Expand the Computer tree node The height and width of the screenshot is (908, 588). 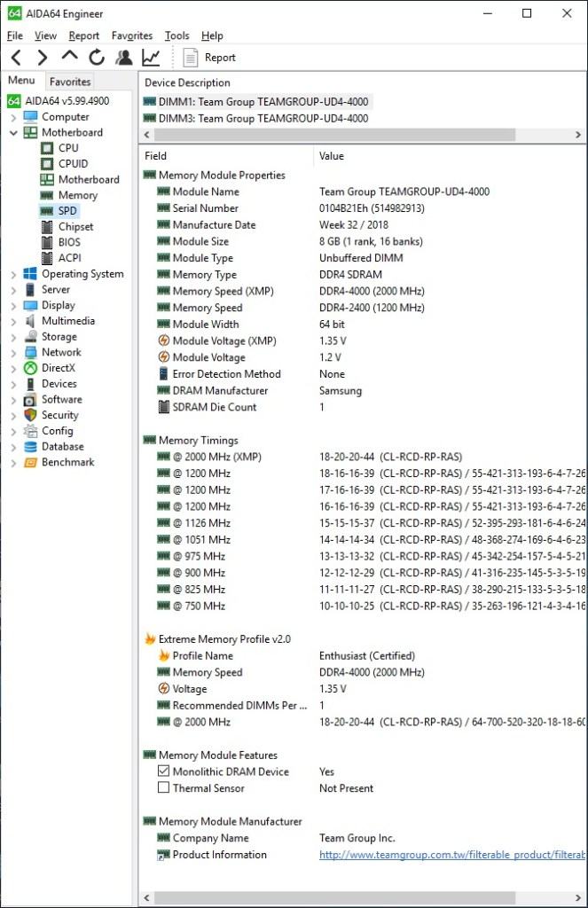[13, 117]
